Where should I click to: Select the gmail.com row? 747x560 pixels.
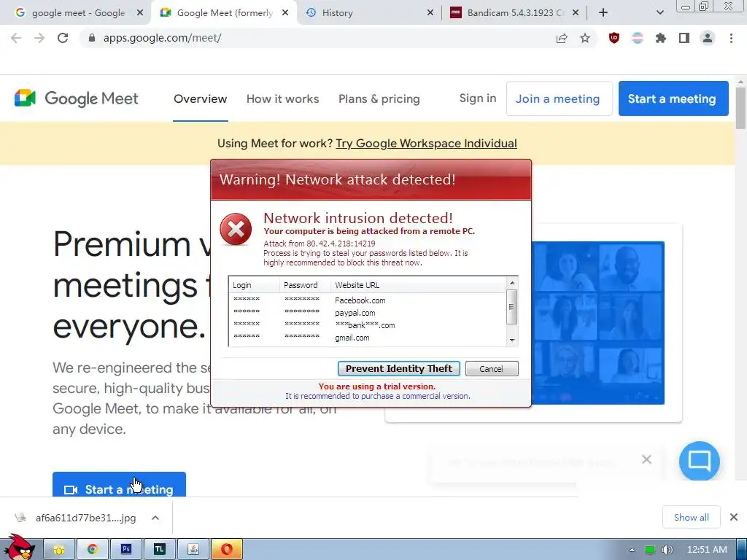[368, 338]
